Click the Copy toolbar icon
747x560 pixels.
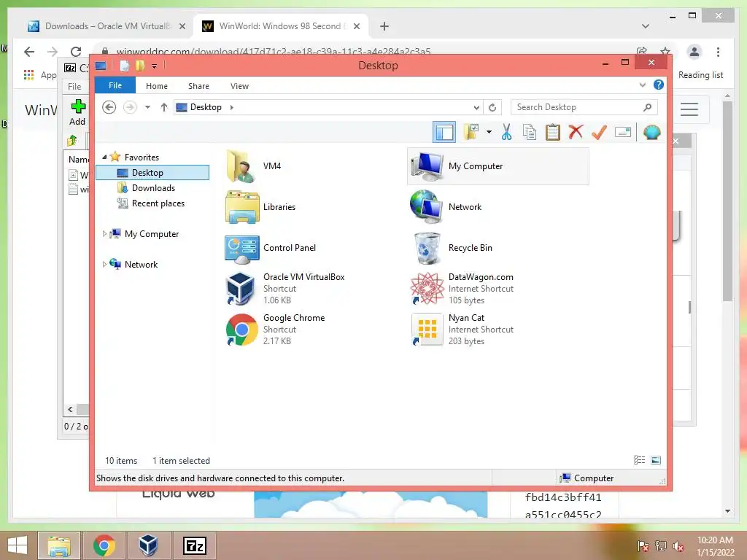coord(530,132)
